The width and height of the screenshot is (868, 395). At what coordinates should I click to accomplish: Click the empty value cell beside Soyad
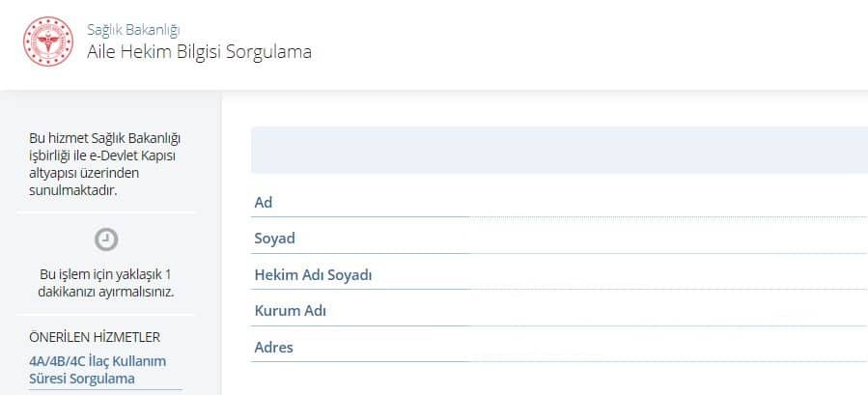coord(666,239)
